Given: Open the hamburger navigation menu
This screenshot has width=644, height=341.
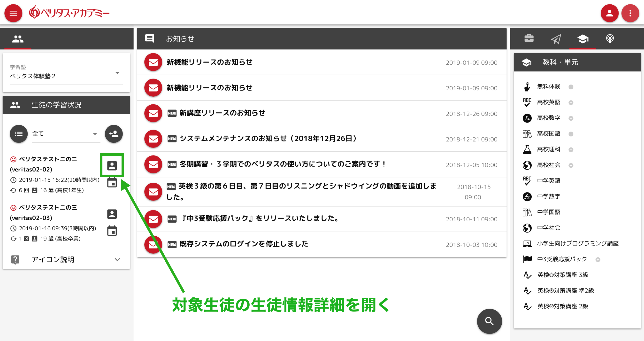Looking at the screenshot, I should 13,13.
